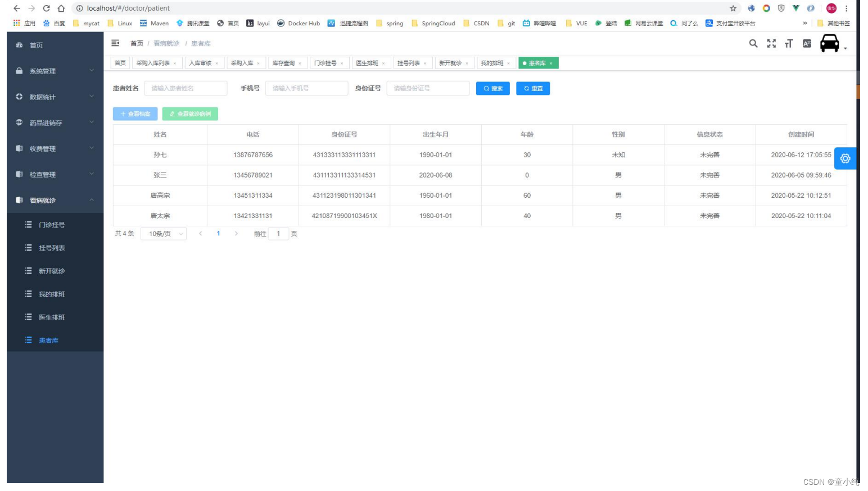This screenshot has height=491, width=868.
Task: Click the browser back arrow
Action: (x=16, y=8)
